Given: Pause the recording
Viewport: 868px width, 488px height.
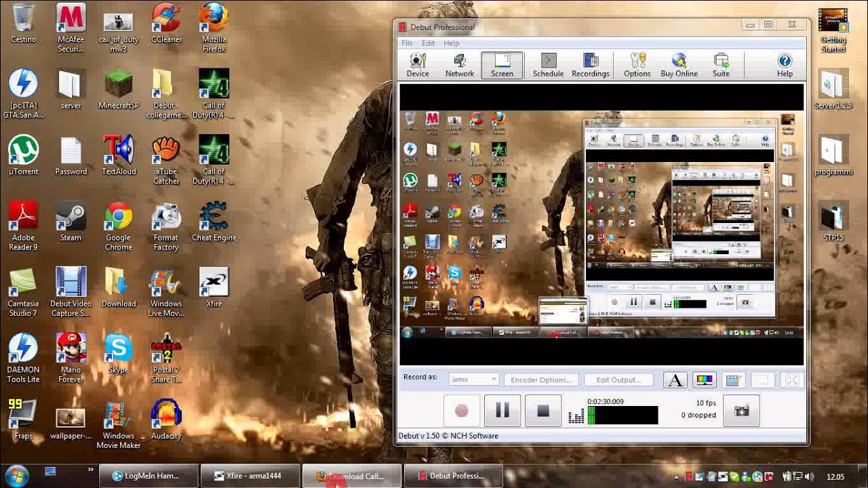Looking at the screenshot, I should click(502, 411).
